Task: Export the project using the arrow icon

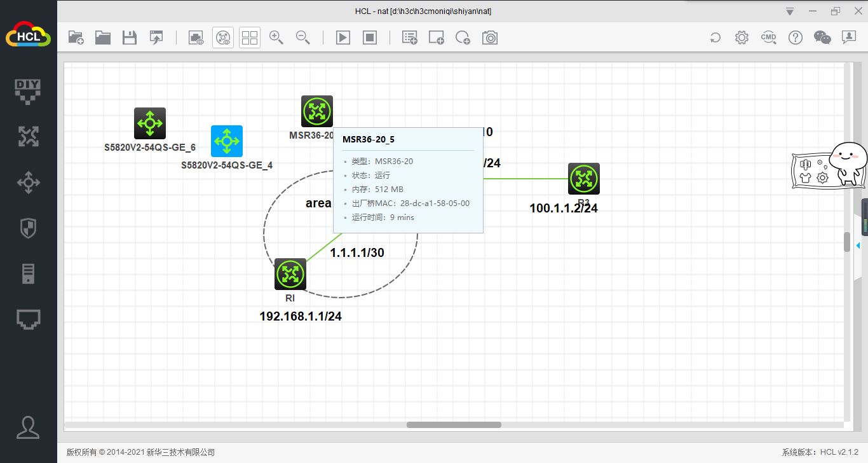Action: click(156, 38)
